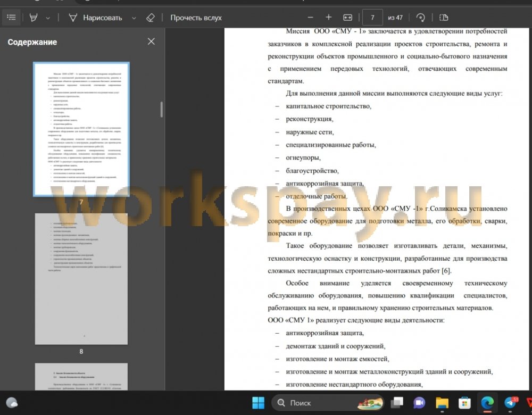The height and width of the screenshot is (415, 532).
Task: Click the text 'специализированные работы,'
Action: (x=331, y=145)
